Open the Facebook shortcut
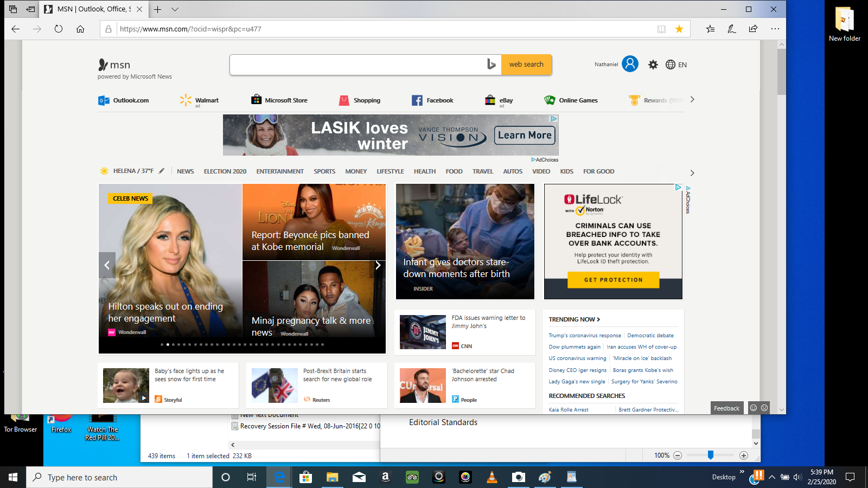Screen dimensions: 868x488 pyautogui.click(x=432, y=100)
